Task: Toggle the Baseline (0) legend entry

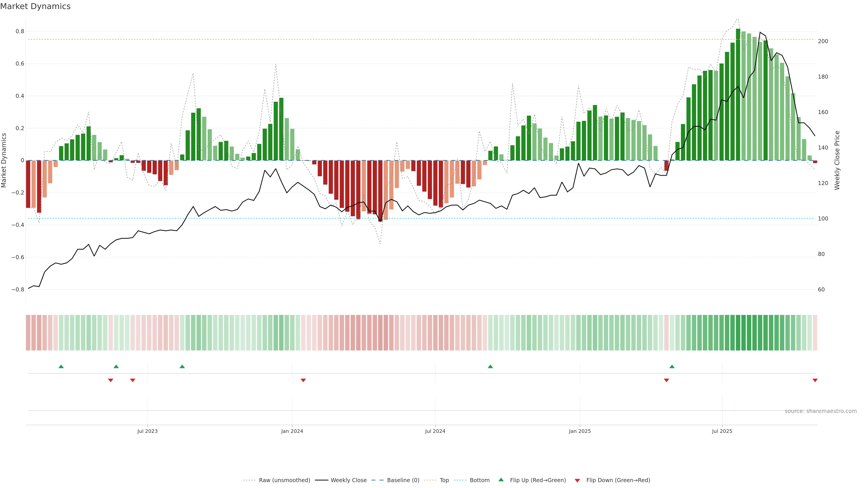Action: click(x=403, y=480)
